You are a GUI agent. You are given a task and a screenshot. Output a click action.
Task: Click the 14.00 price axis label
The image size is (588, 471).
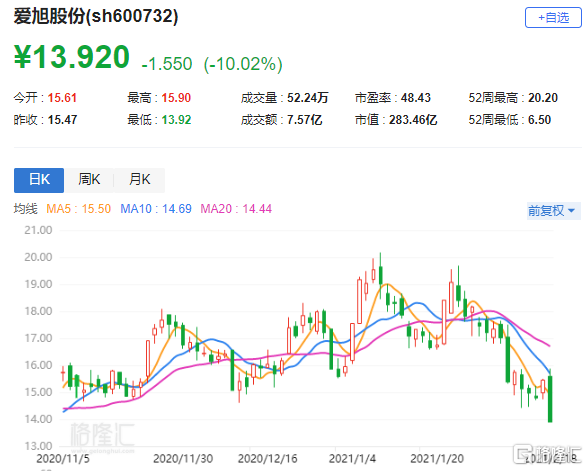(38, 419)
